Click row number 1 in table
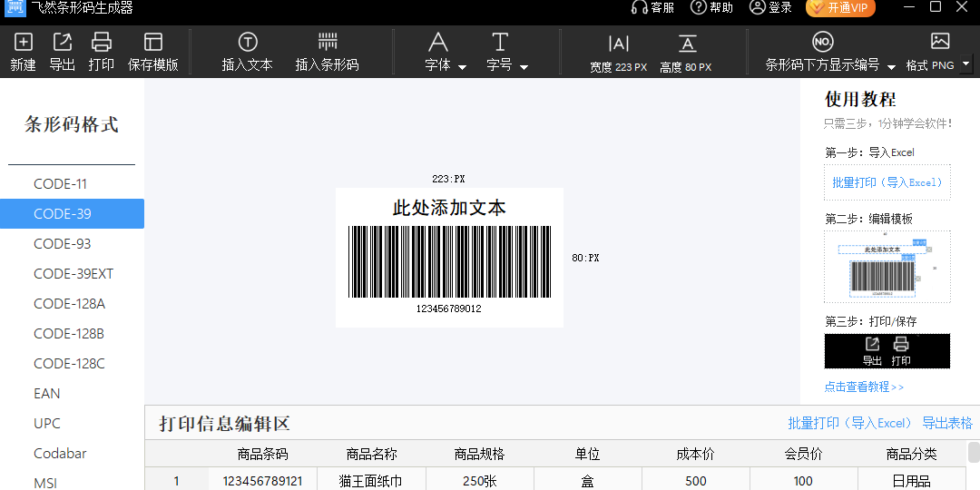Screen dimensions: 980x490 (176, 480)
